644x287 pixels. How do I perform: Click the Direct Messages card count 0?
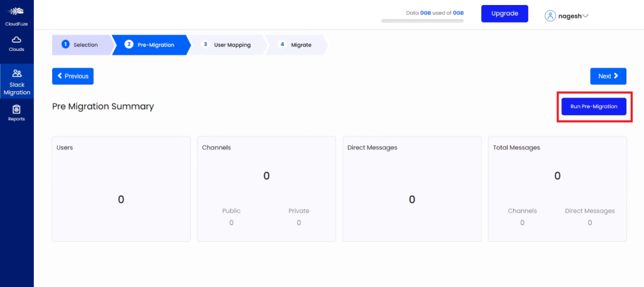point(412,200)
